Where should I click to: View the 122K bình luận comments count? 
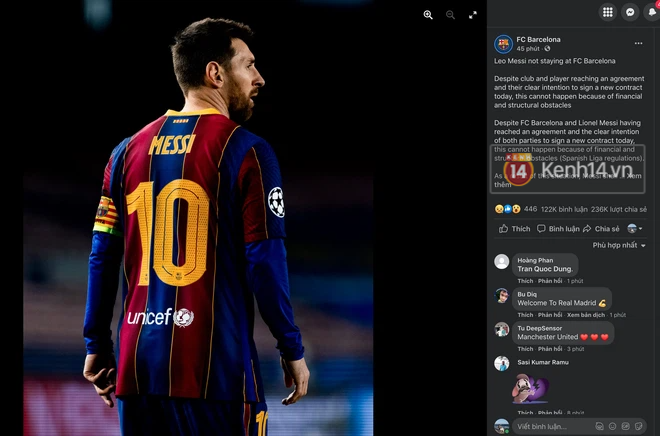(x=564, y=209)
